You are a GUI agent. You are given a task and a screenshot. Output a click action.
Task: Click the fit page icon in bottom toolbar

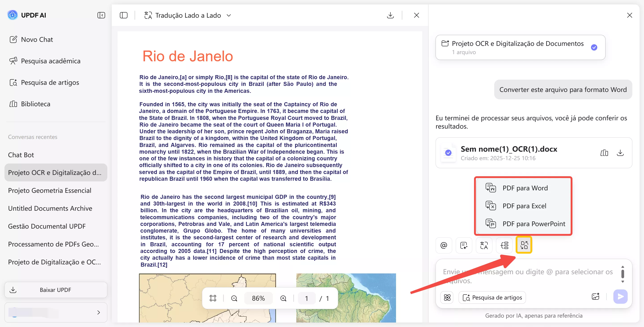213,298
